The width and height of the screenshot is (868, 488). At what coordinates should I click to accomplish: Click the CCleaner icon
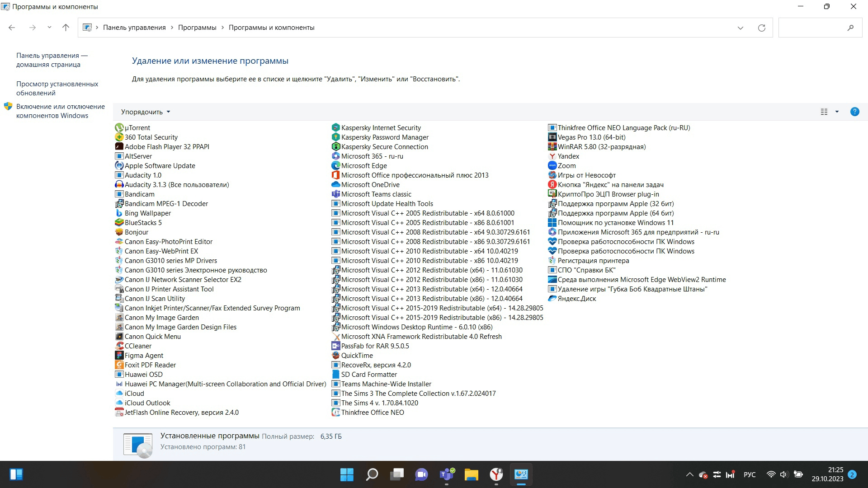point(119,346)
